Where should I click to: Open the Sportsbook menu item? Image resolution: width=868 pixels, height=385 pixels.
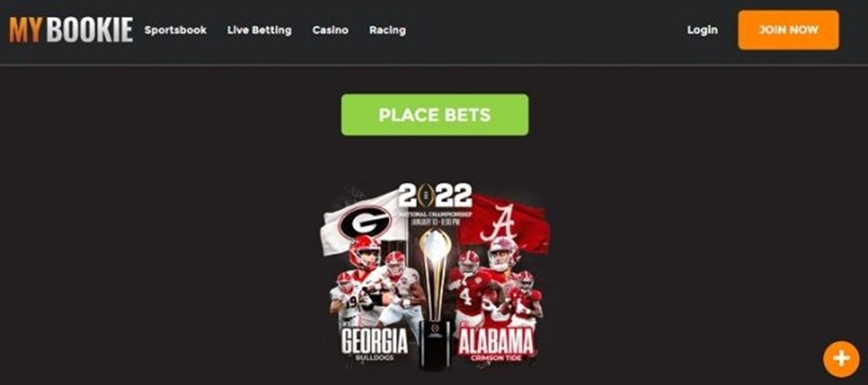pyautogui.click(x=175, y=30)
